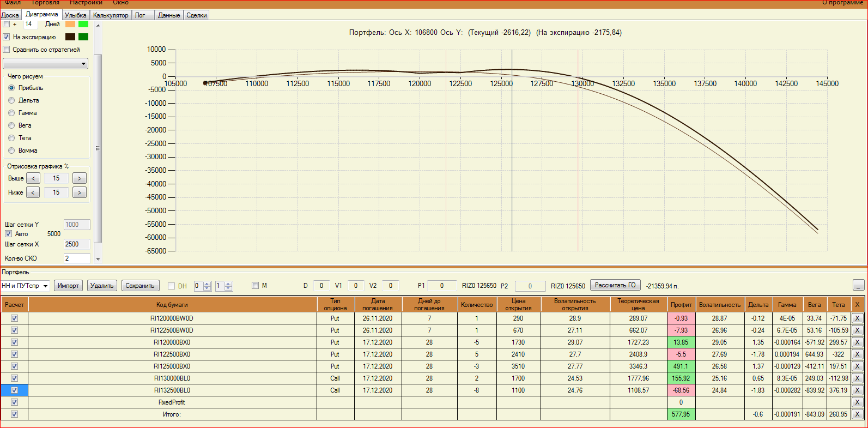This screenshot has height=428, width=868.
Task: Remove the RI132500BL0 position via X button
Action: (x=857, y=390)
